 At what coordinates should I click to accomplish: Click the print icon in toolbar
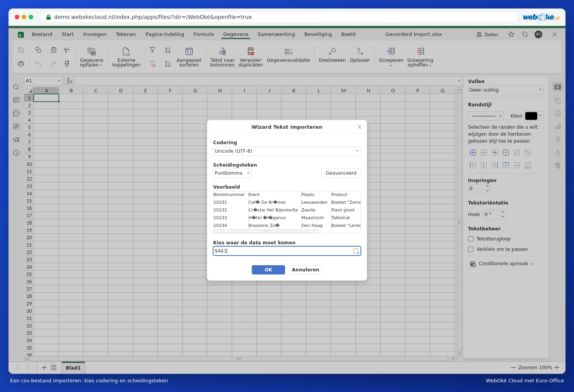click(x=21, y=64)
